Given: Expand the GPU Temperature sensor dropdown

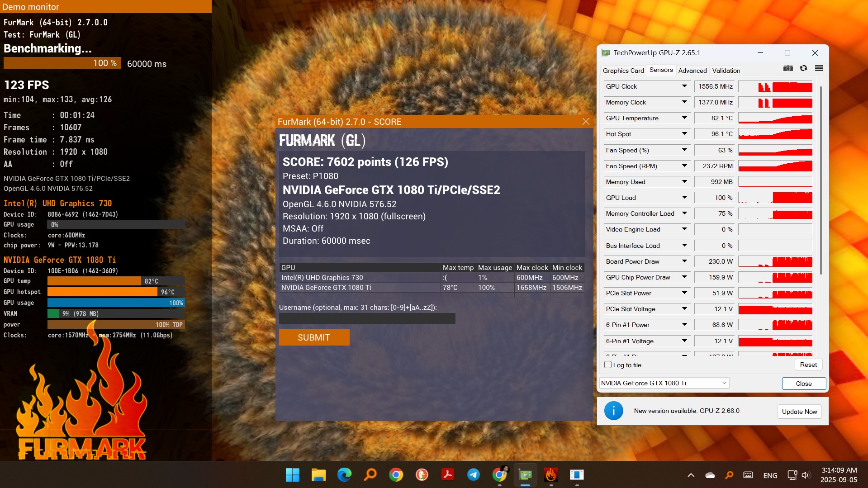Looking at the screenshot, I should [684, 118].
